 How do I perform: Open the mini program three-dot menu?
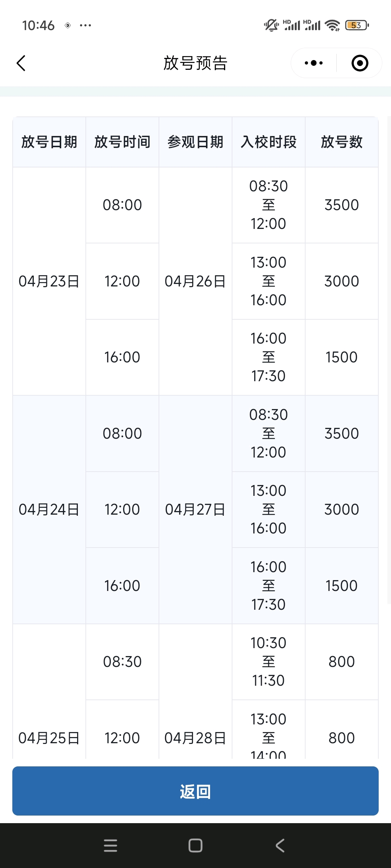click(x=314, y=63)
